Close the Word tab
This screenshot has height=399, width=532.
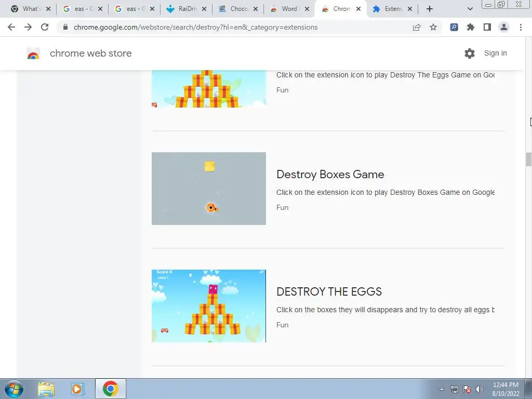point(307,9)
